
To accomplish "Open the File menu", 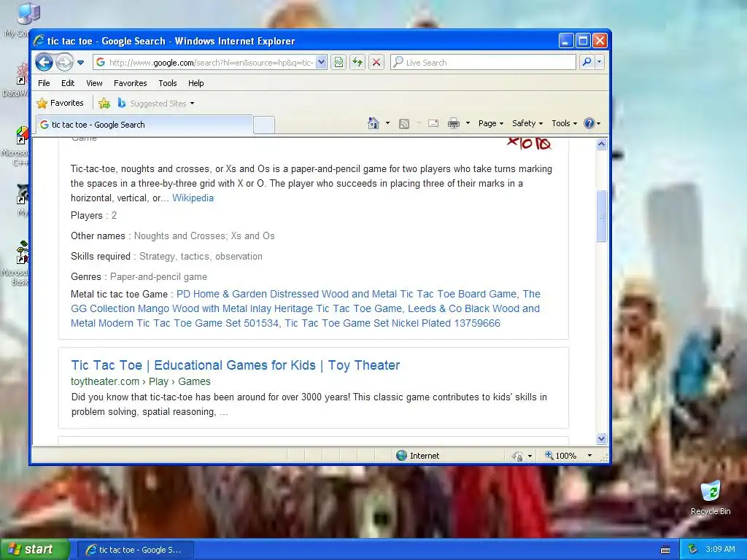I will coord(44,83).
